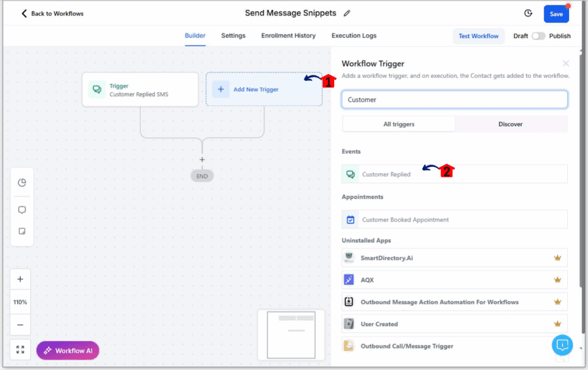Click the crown icon next to SmartDirectory.Ai
Image resolution: width=588 pixels, height=370 pixels.
coord(557,258)
